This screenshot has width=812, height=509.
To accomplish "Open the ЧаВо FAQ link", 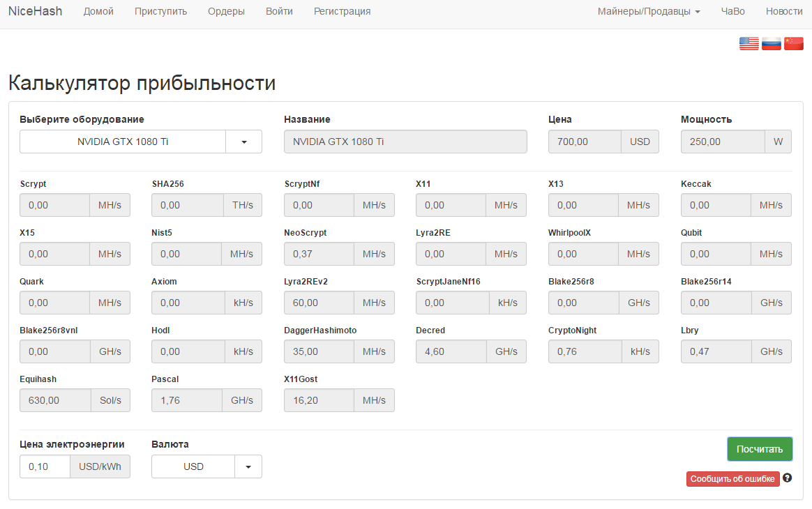I will click(x=732, y=11).
